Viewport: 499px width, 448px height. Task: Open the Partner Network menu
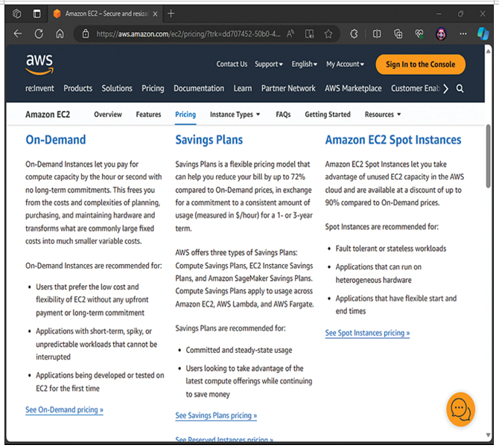click(x=288, y=89)
